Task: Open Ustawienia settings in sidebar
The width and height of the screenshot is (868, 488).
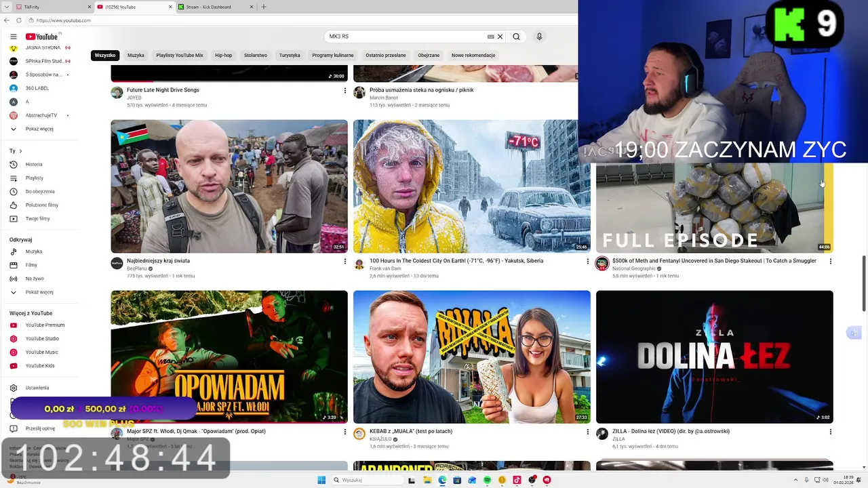Action: [x=37, y=388]
